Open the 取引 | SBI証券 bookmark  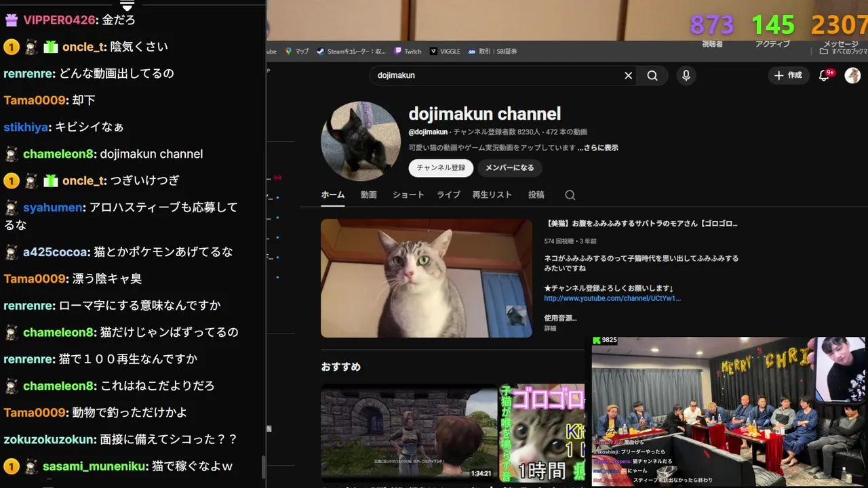(492, 51)
